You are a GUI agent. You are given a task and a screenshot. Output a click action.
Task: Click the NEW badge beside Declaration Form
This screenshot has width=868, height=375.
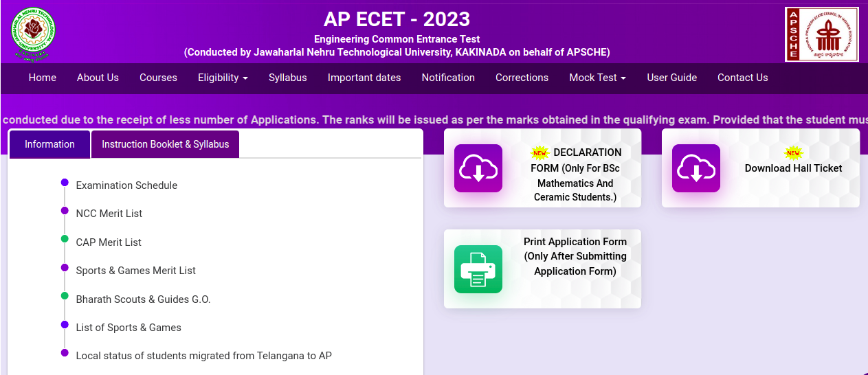click(x=540, y=152)
